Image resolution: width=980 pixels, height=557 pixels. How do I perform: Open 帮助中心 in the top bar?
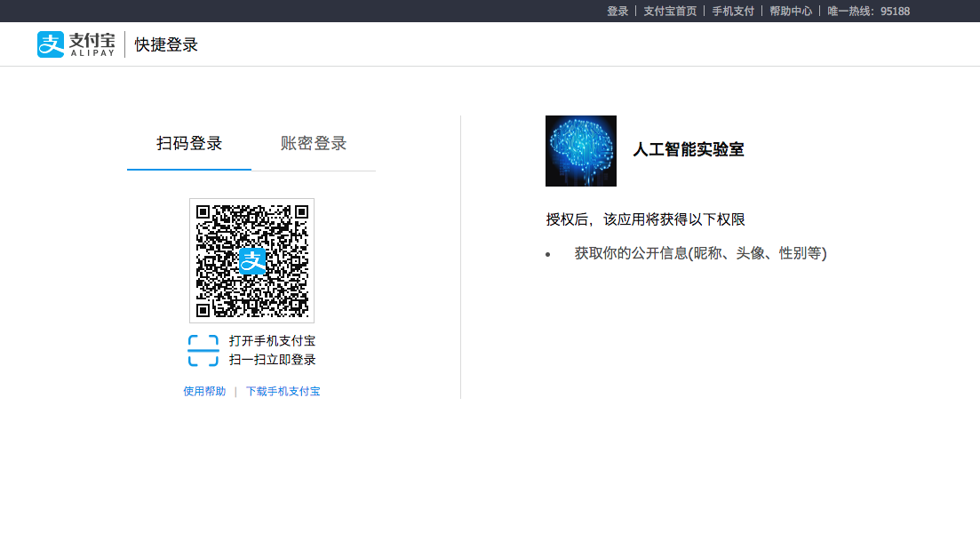click(791, 12)
